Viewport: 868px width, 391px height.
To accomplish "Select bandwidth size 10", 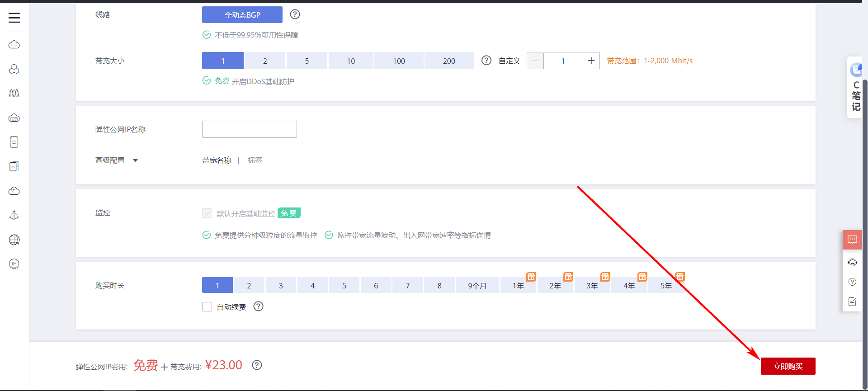I will coord(351,61).
